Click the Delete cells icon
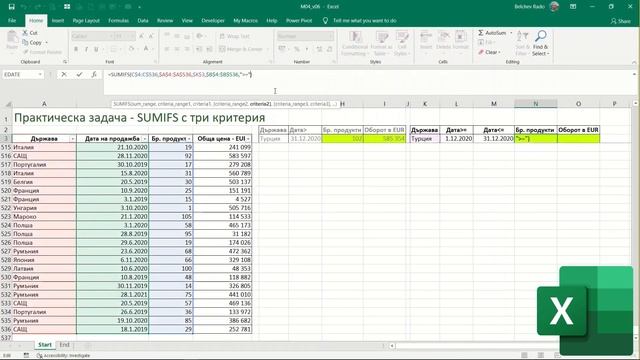 coord(443,37)
